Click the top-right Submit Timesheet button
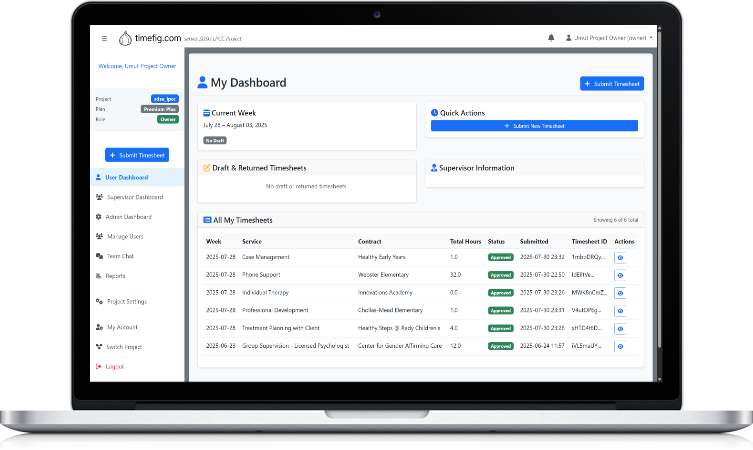This screenshot has width=753, height=450. 612,84
